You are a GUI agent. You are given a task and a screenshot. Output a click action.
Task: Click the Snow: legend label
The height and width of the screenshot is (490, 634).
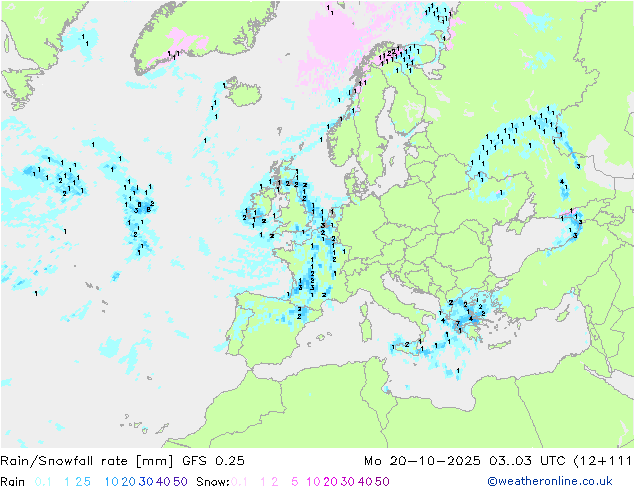[x=213, y=482]
